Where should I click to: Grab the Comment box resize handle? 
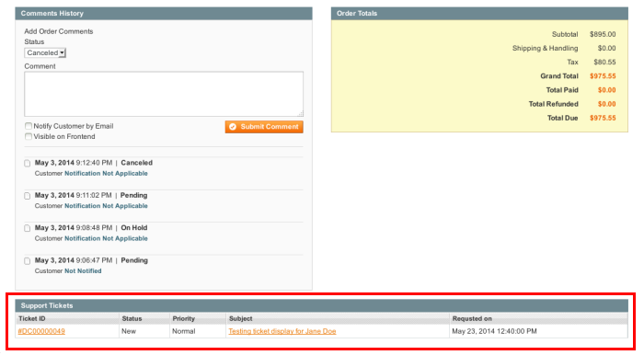click(300, 114)
